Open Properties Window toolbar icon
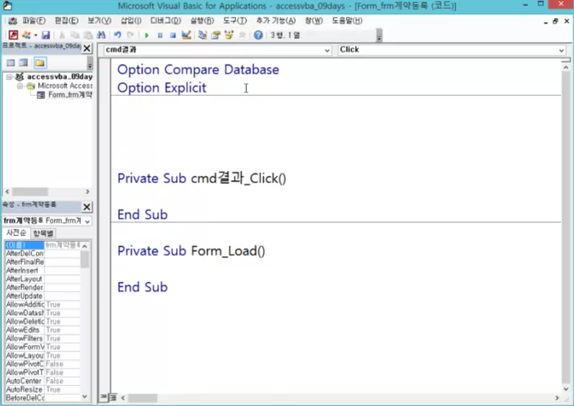 click(216, 35)
